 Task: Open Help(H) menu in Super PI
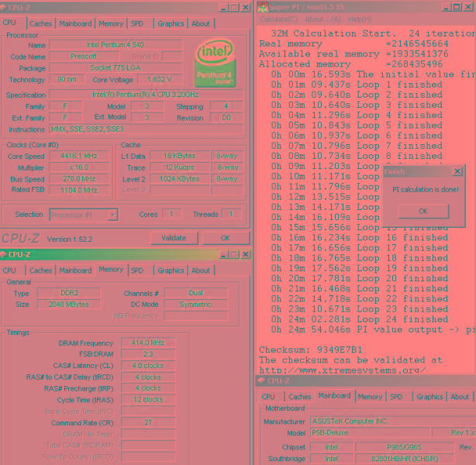pos(360,19)
